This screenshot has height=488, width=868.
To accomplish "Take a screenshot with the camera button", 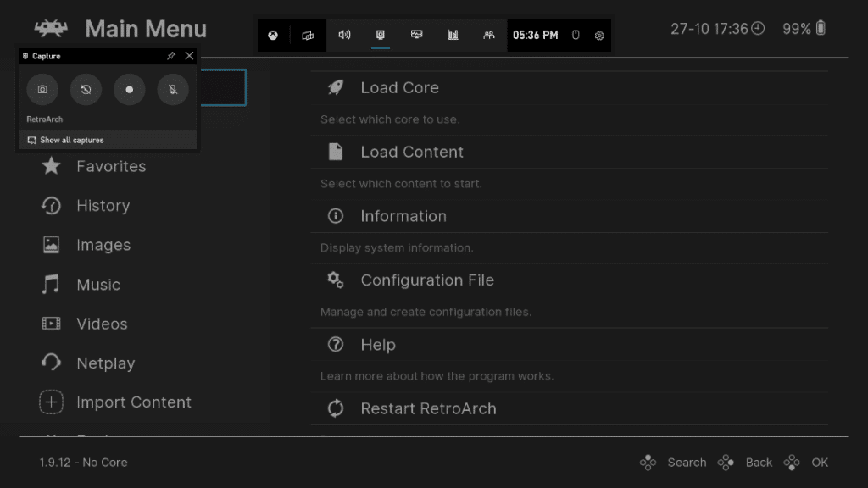I will 42,89.
